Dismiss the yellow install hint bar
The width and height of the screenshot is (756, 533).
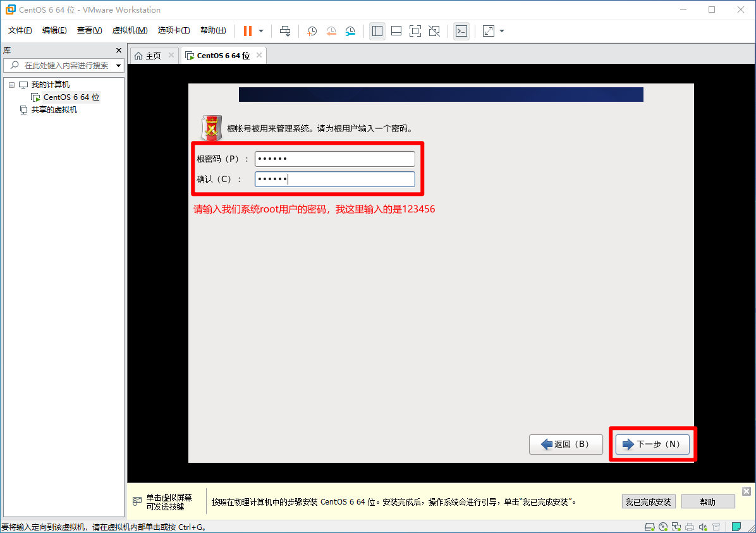point(747,491)
